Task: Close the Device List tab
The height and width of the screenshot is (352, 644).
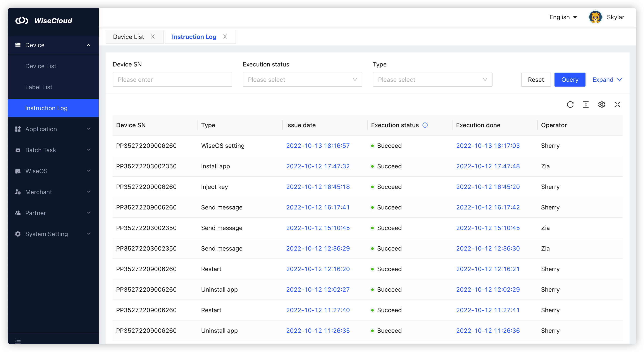Action: (153, 37)
